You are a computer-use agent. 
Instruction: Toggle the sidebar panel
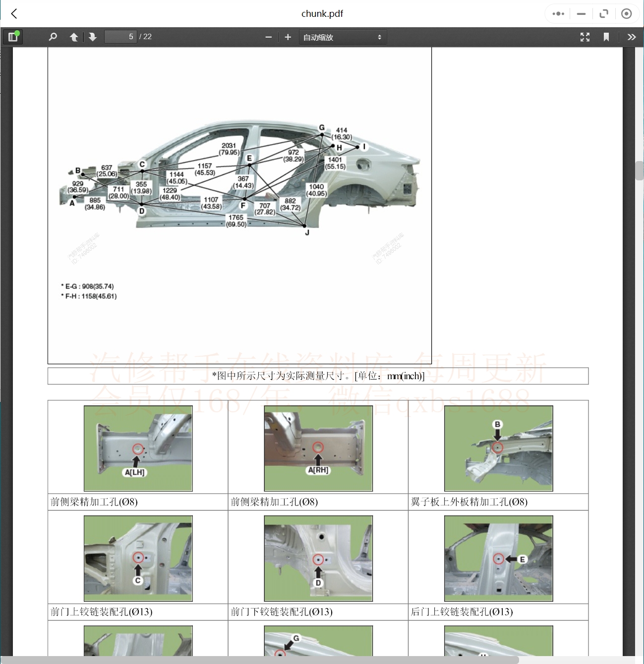point(13,37)
